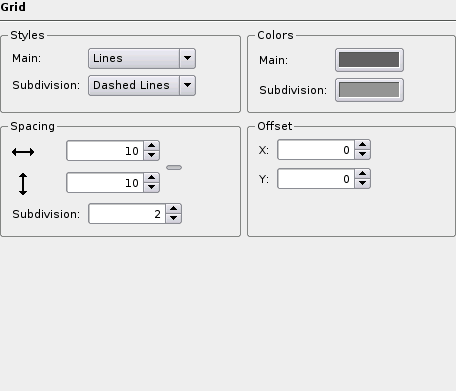Image resolution: width=456 pixels, height=391 pixels.
Task: Toggle the spacing link chain button
Action: (x=174, y=167)
